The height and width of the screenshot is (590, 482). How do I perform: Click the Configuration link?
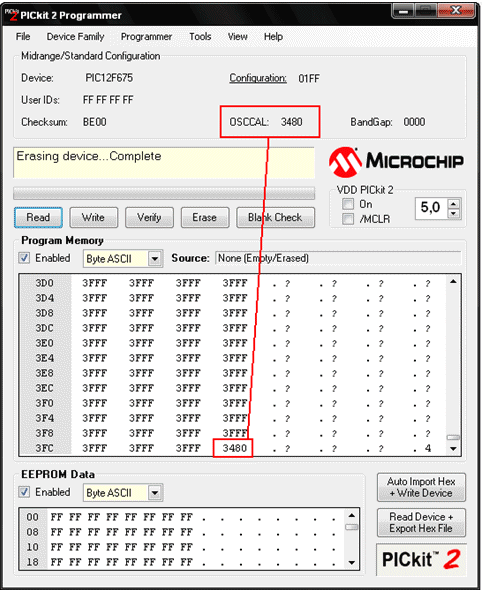[x=258, y=78]
